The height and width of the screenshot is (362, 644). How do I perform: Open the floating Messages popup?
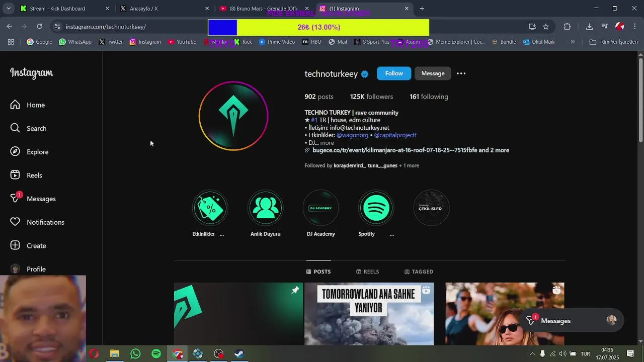(571, 321)
